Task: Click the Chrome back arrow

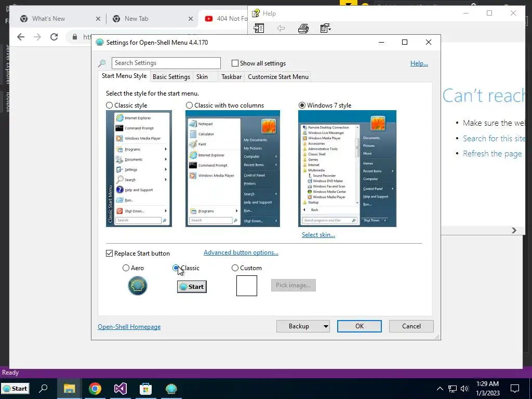Action: click(x=21, y=37)
